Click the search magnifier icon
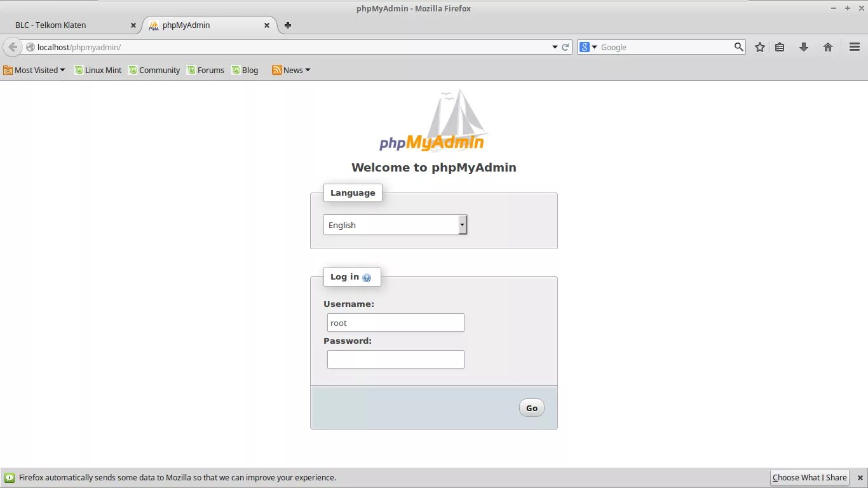This screenshot has width=868, height=488. (x=738, y=46)
